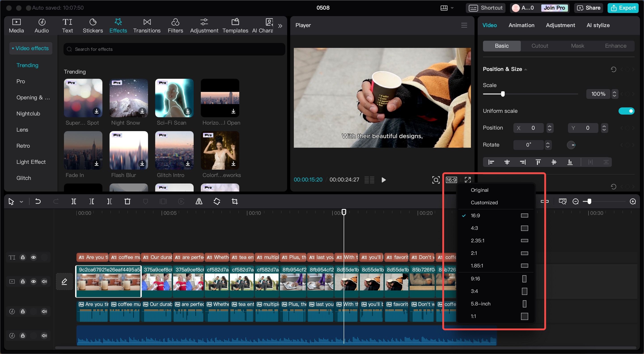This screenshot has height=354, width=644.
Task: Click the Join Pro button
Action: 554,8
